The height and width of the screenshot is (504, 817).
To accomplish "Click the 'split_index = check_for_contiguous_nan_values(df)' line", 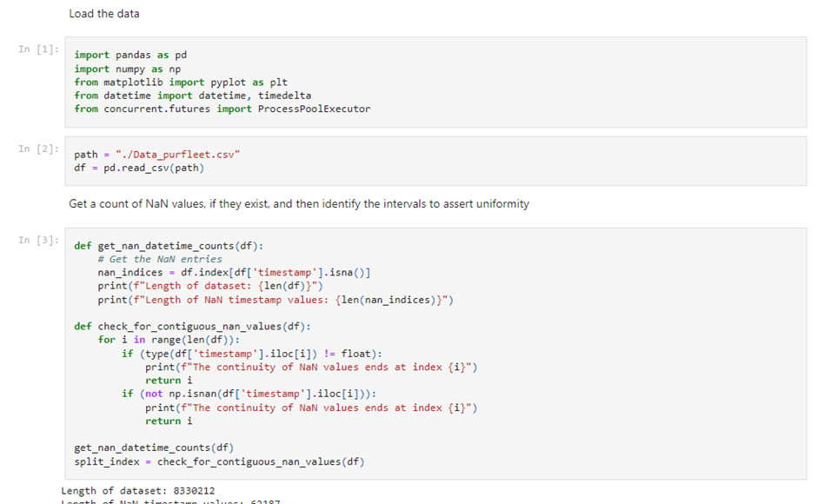I will click(219, 461).
